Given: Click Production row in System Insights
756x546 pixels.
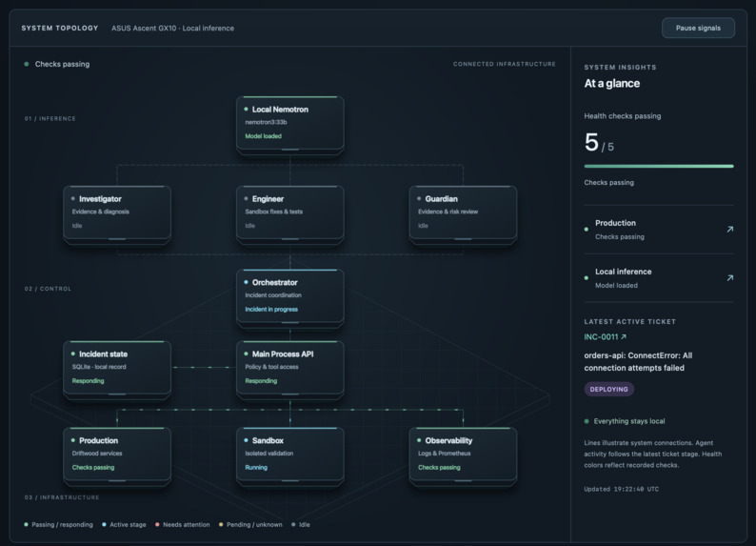Looking at the screenshot, I should [x=659, y=230].
